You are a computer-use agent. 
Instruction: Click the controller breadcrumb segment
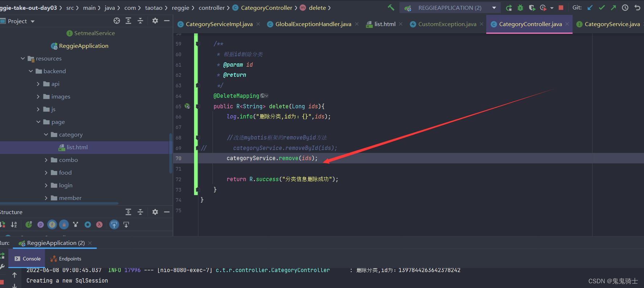212,8
